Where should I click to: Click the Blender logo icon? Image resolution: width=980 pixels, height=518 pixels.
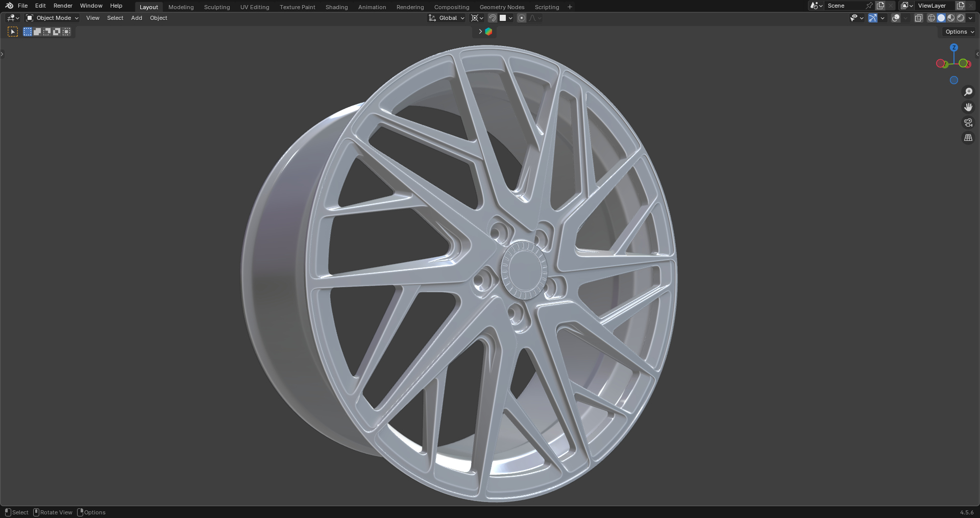[9, 6]
